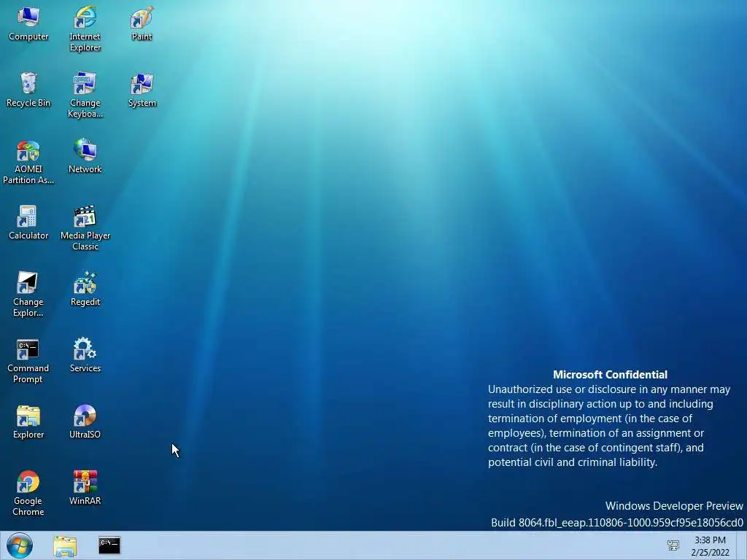Select the Network desktop icon
This screenshot has height=560, width=747.
tap(85, 156)
